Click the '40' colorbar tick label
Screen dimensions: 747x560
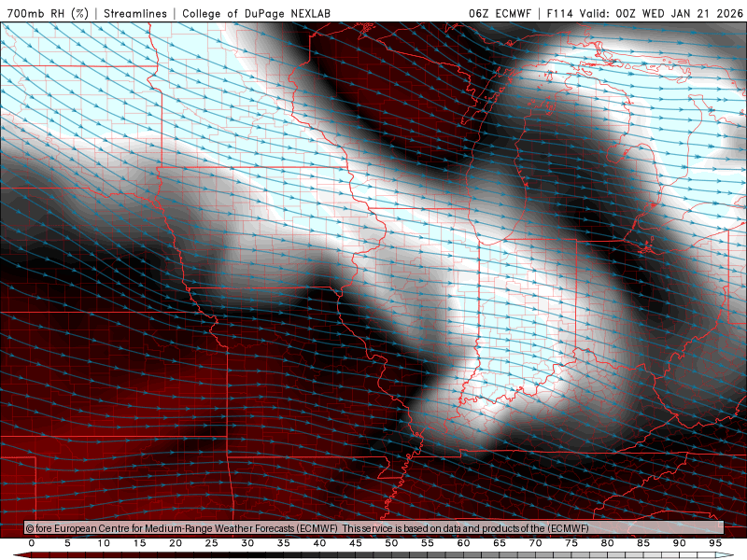point(319,543)
